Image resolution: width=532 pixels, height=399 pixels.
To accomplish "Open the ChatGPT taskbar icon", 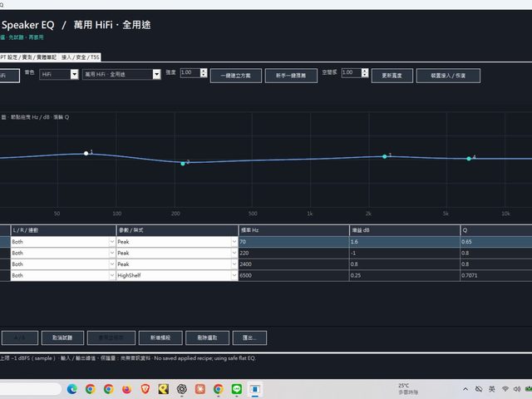I will tap(182, 389).
